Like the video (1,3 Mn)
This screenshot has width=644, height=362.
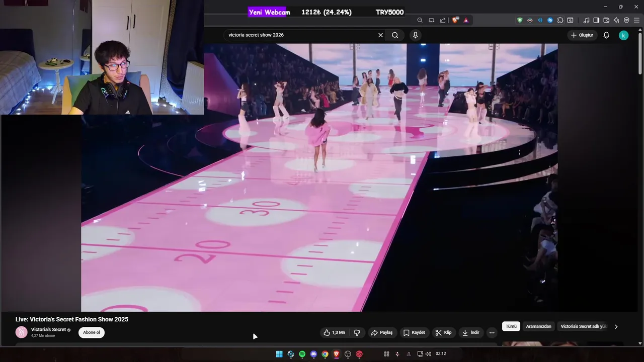[x=335, y=332]
